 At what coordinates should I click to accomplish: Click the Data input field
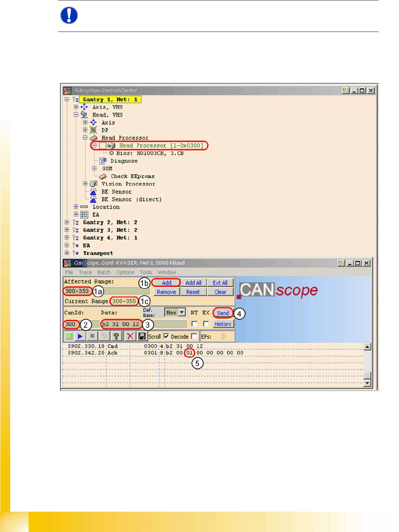pos(144,324)
